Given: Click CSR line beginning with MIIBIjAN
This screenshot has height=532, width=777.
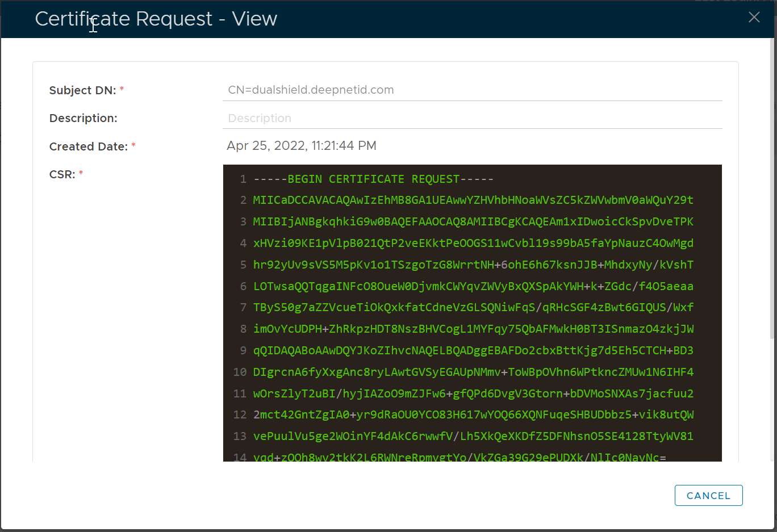Looking at the screenshot, I should coord(473,222).
